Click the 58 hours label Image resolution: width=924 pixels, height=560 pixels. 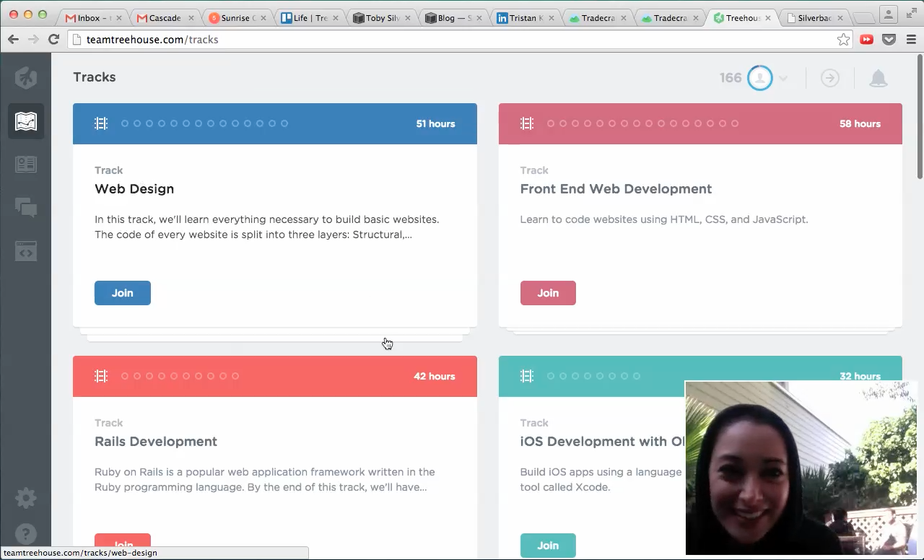pyautogui.click(x=860, y=124)
